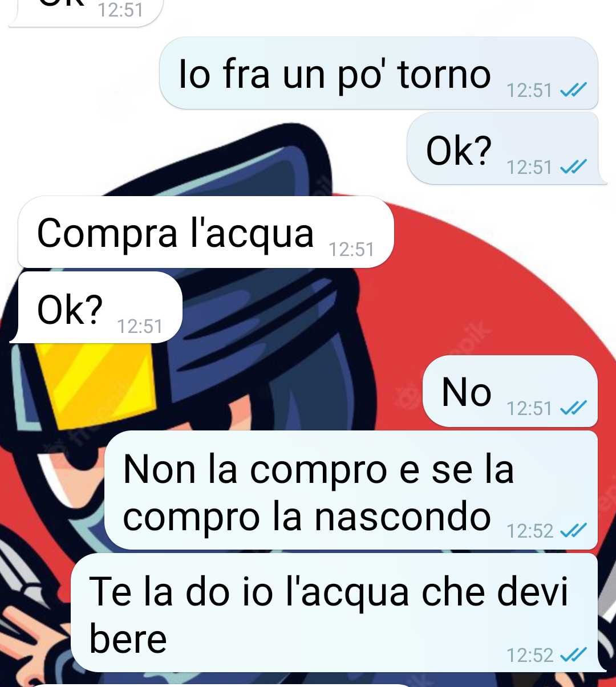Tap the 12:51 timestamp on "Compra l'acqua"
The width and height of the screenshot is (616, 687).
(x=351, y=249)
